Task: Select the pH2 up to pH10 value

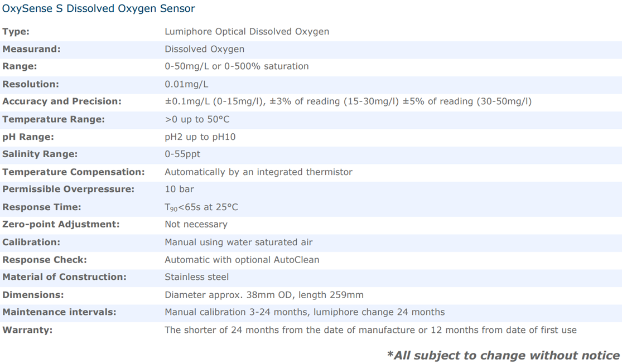Action: point(200,137)
